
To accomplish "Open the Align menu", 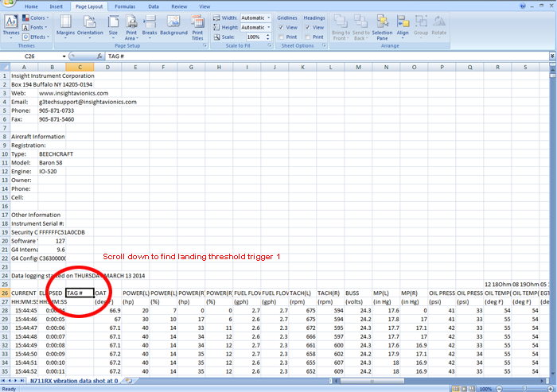I will click(403, 27).
